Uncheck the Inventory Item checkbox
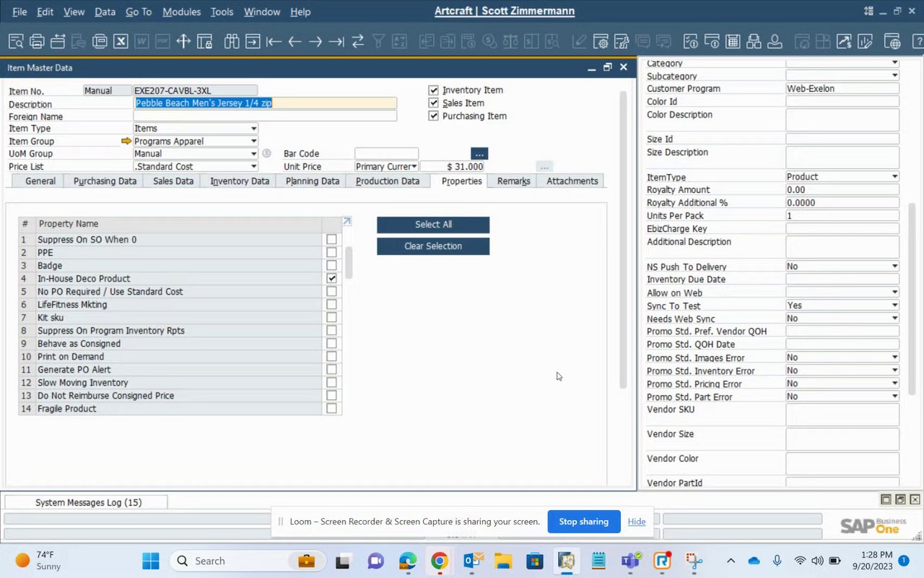The width and height of the screenshot is (924, 578). (x=433, y=90)
